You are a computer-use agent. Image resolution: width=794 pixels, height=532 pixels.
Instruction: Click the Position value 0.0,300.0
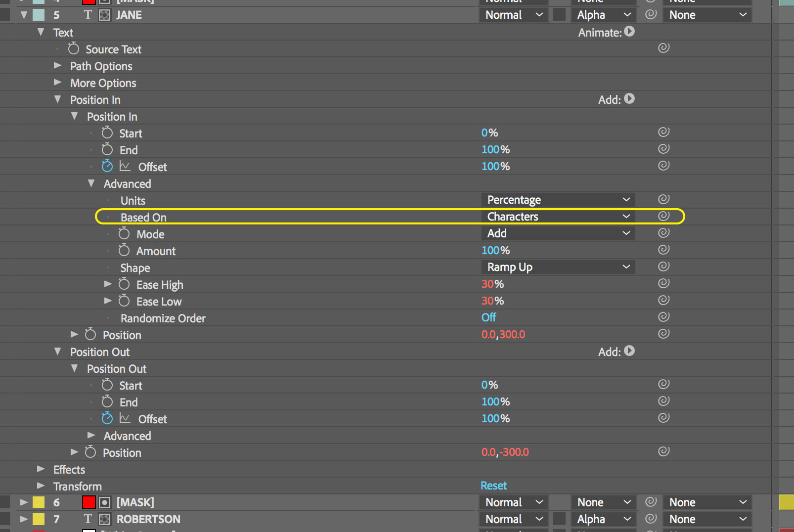click(x=503, y=334)
